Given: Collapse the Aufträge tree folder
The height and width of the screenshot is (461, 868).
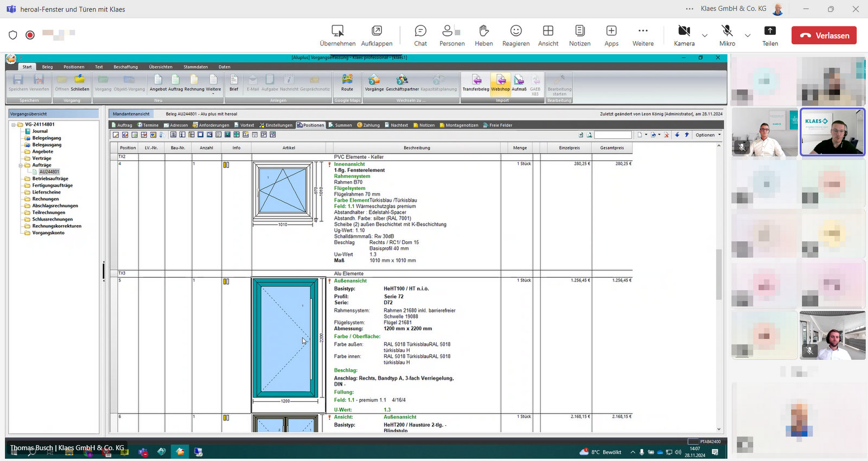Looking at the screenshot, I should click(x=21, y=165).
